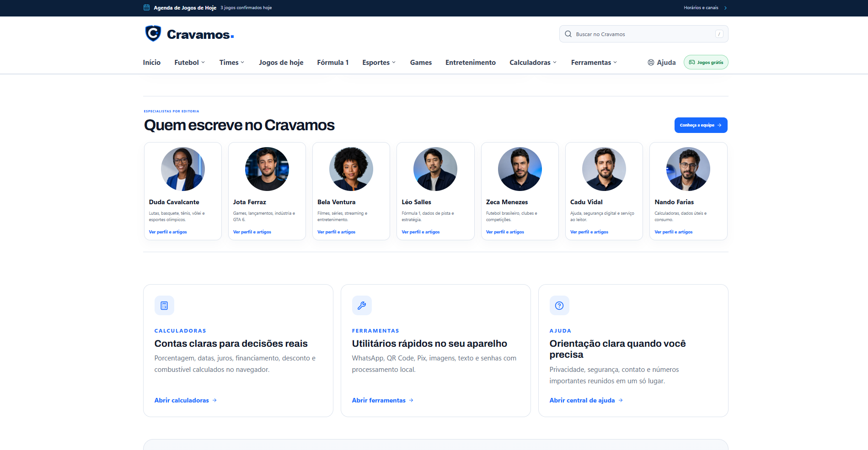Open Duda Cavalcante's profile photo
This screenshot has height=450, width=868.
coord(183,169)
